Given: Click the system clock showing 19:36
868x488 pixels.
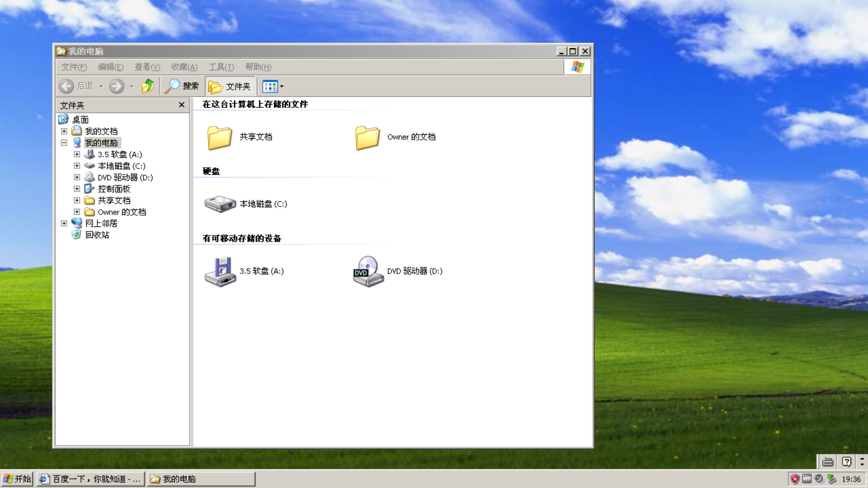Looking at the screenshot, I should click(851, 479).
